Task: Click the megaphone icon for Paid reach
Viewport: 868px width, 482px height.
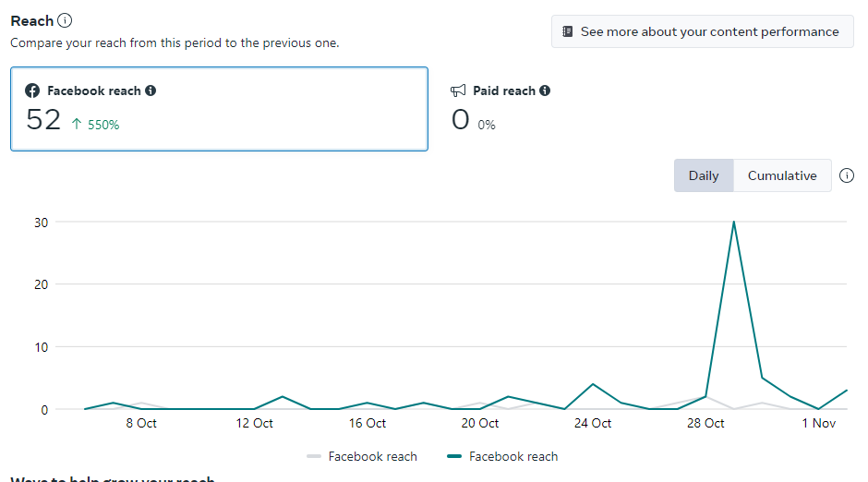Action: point(458,90)
